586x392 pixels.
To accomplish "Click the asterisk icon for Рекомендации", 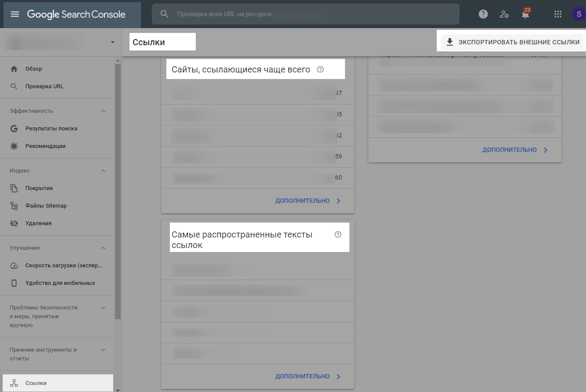I will click(x=14, y=146).
